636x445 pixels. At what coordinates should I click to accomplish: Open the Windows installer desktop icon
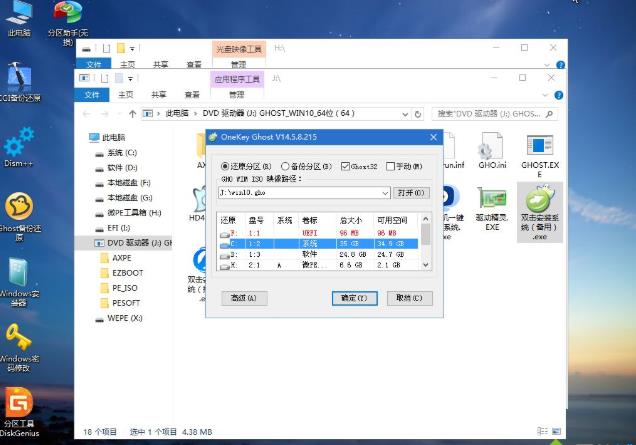pyautogui.click(x=19, y=275)
